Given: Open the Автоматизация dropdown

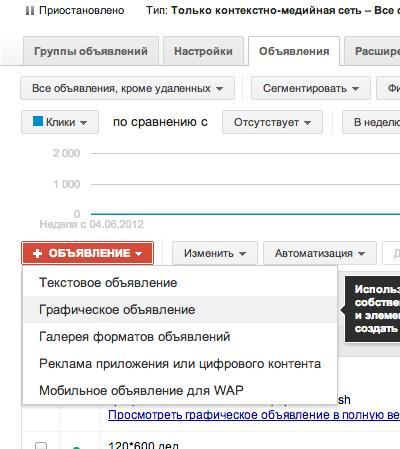Looking at the screenshot, I should tap(320, 253).
